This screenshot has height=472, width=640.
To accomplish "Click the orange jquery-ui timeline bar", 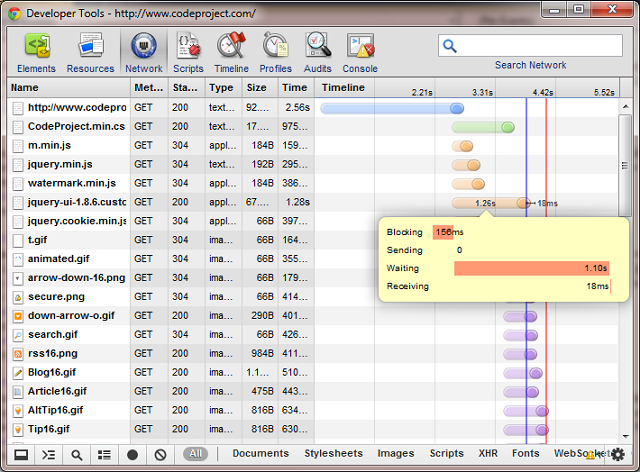I will [491, 203].
